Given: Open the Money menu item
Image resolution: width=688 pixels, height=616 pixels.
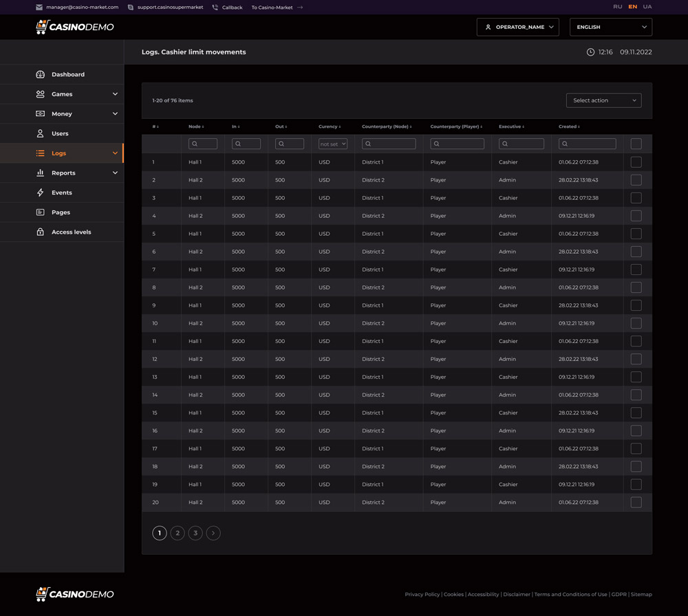Looking at the screenshot, I should [x=62, y=113].
